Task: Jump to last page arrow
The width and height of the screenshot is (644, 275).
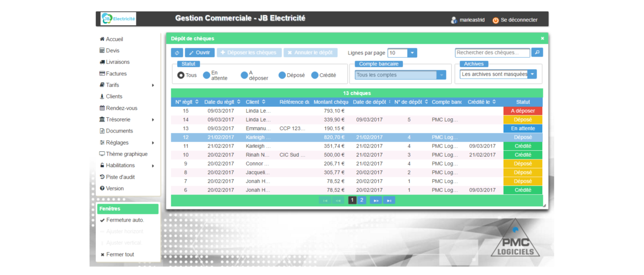Action: pos(389,201)
